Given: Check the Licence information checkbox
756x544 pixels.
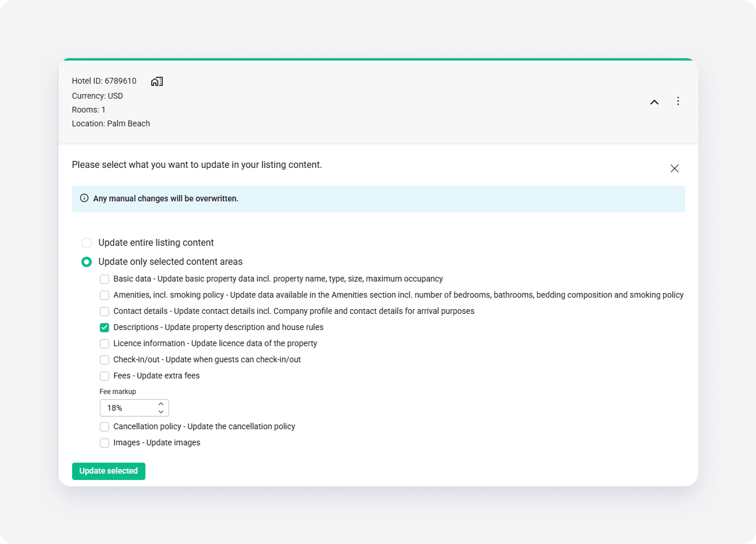Looking at the screenshot, I should coord(104,344).
